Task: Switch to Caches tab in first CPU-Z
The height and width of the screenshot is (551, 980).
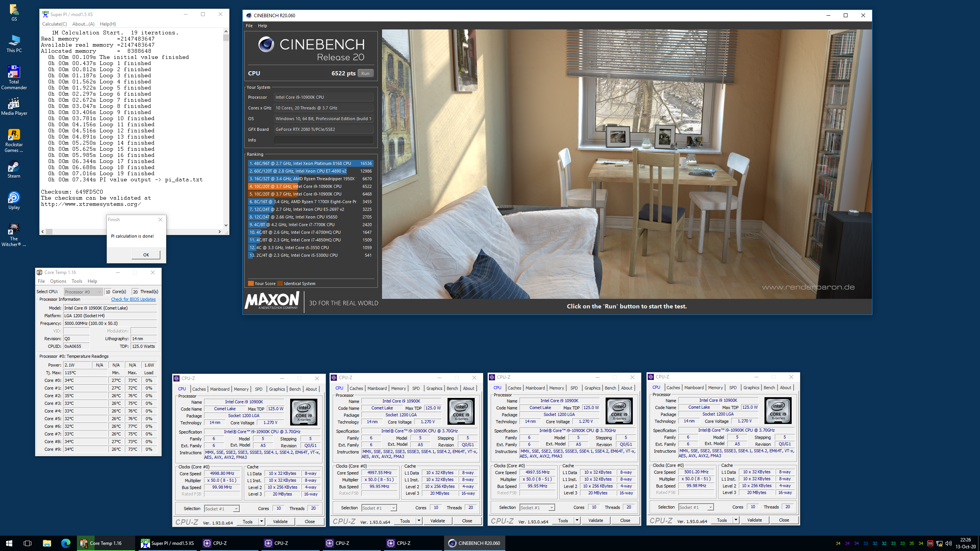Action: tap(199, 389)
